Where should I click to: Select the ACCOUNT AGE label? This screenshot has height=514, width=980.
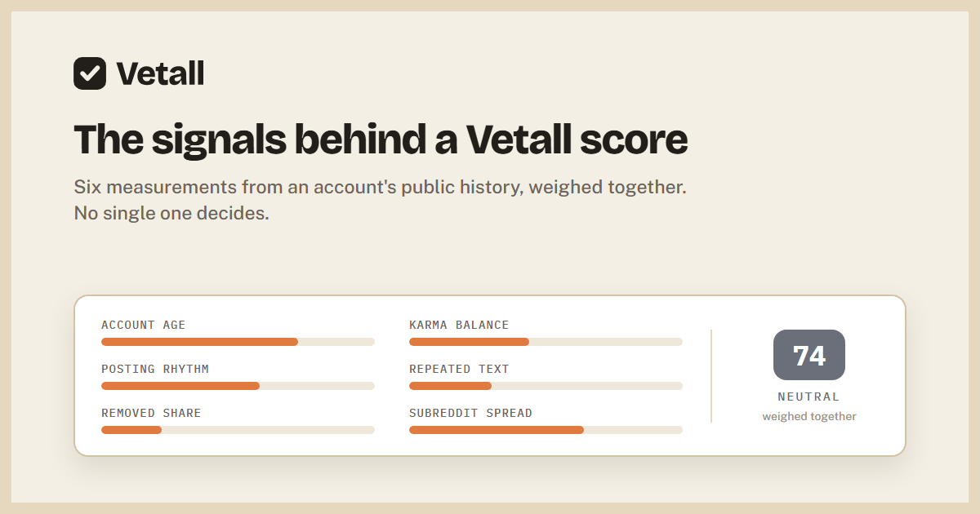point(144,325)
